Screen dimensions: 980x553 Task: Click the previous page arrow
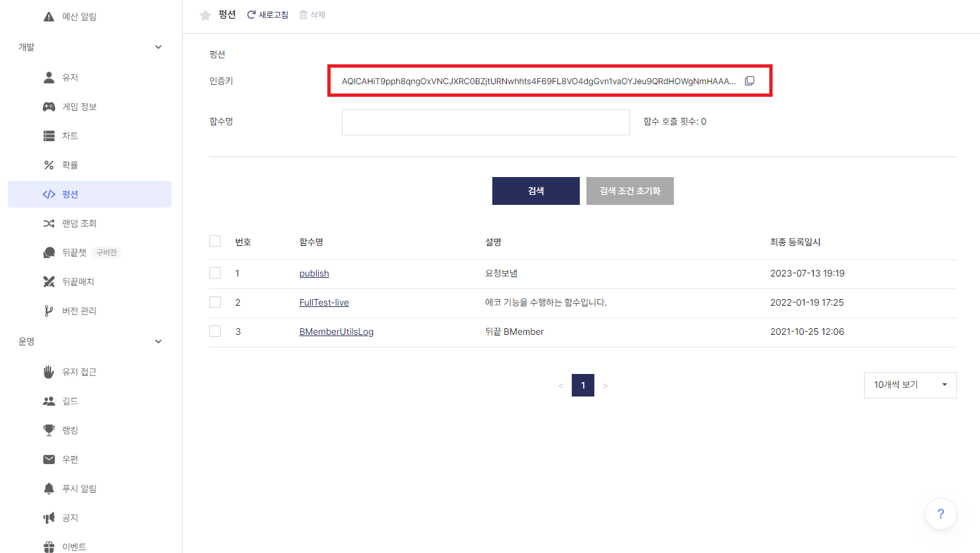(x=561, y=386)
